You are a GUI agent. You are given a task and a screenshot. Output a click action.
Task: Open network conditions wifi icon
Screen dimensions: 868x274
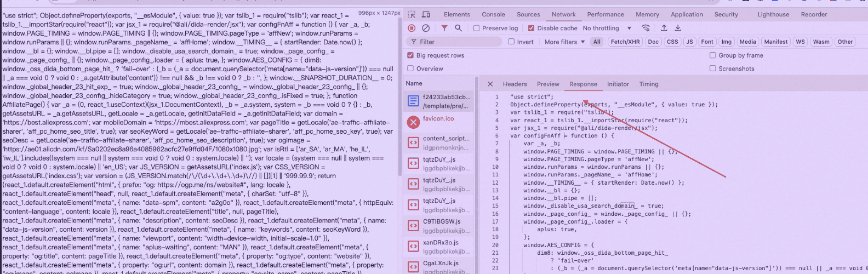(x=646, y=28)
